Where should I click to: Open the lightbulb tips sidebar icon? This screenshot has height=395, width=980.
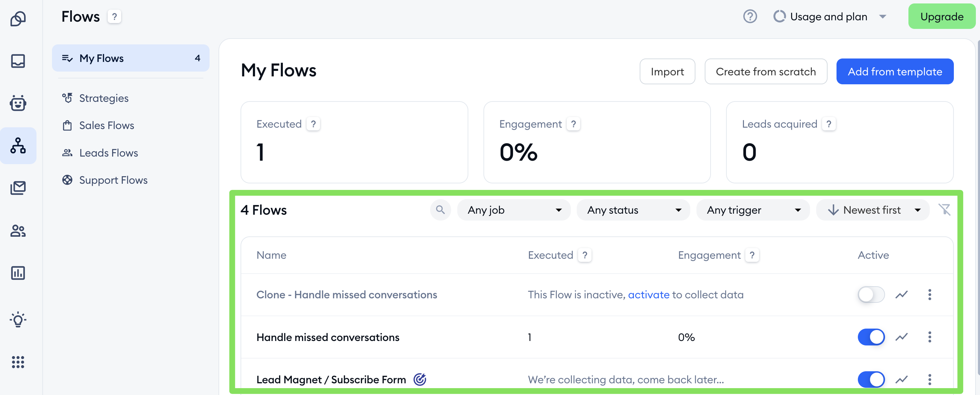click(18, 320)
